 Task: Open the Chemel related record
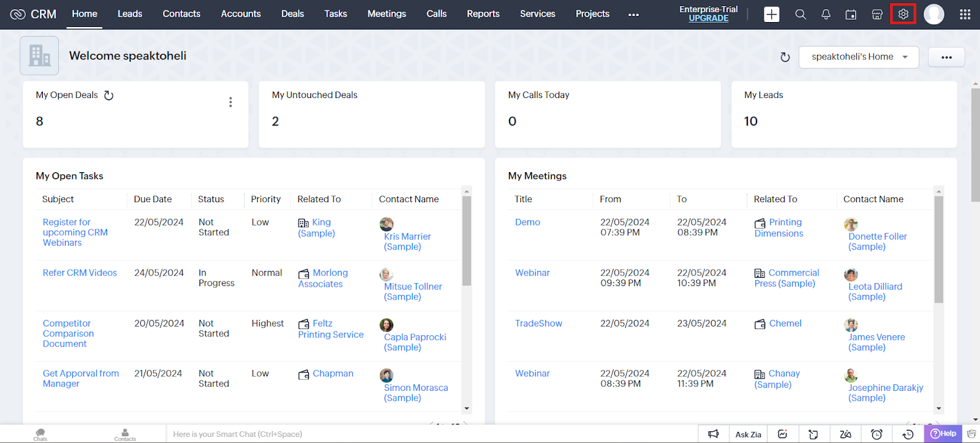point(785,324)
